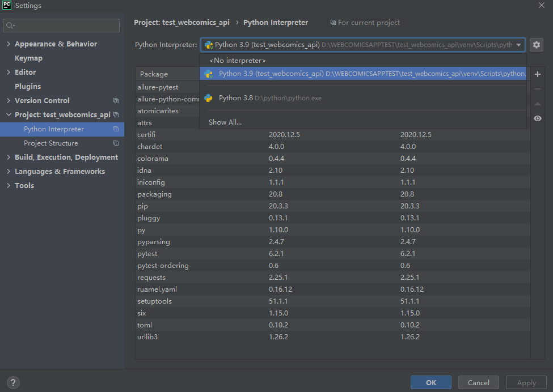The image size is (553, 392).
Task: Open interpreter gear settings button
Action: 536,45
